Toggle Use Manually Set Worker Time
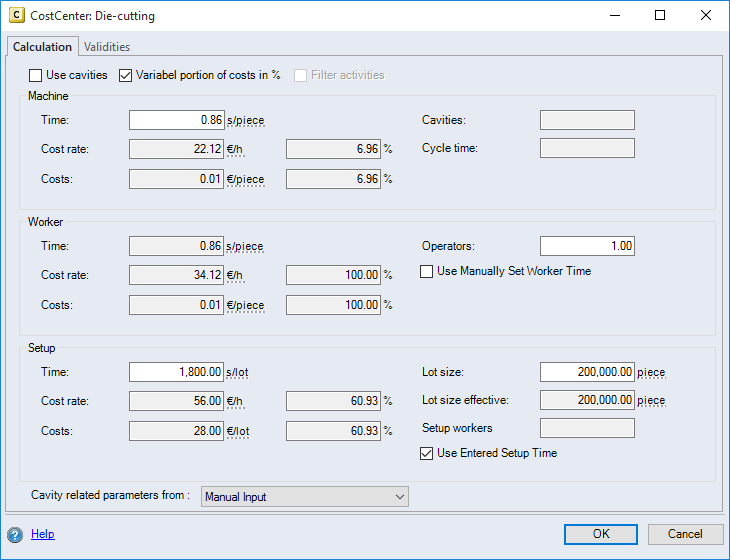The image size is (730, 560). click(427, 271)
